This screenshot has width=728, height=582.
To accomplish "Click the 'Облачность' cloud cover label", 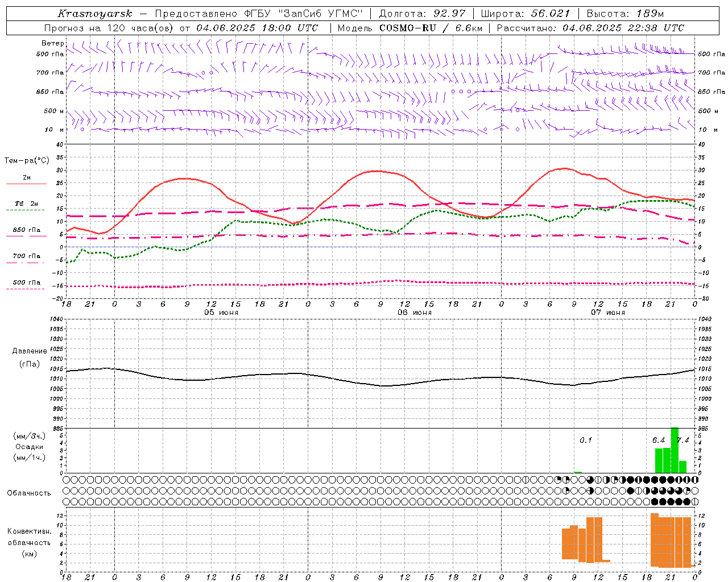I will (x=29, y=493).
